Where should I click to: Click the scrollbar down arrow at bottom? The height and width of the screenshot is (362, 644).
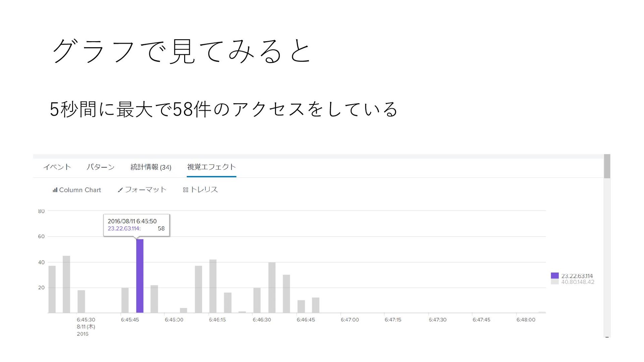(607, 337)
